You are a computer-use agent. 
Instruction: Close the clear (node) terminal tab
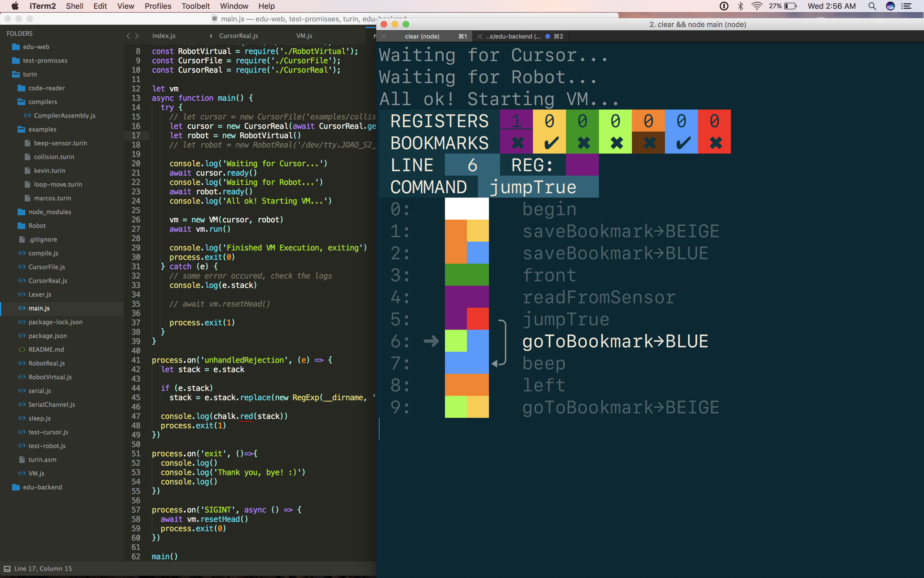pos(384,36)
